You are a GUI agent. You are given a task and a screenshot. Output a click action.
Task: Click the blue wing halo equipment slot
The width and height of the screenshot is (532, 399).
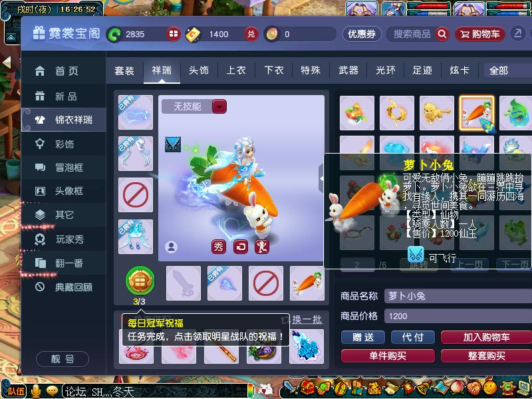click(136, 112)
